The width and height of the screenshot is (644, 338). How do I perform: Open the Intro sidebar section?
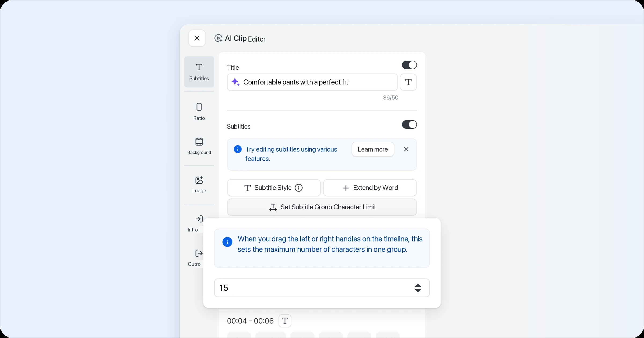[x=195, y=224]
